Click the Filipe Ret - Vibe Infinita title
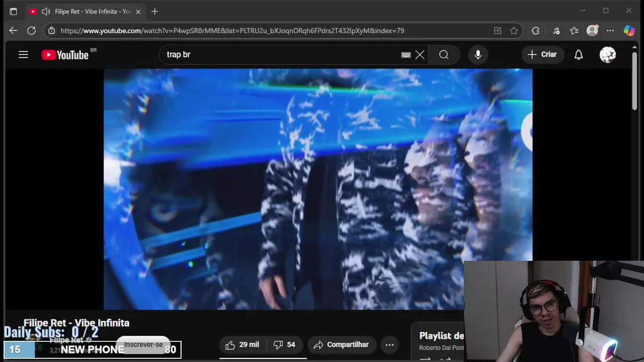The height and width of the screenshot is (362, 644). pos(76,323)
